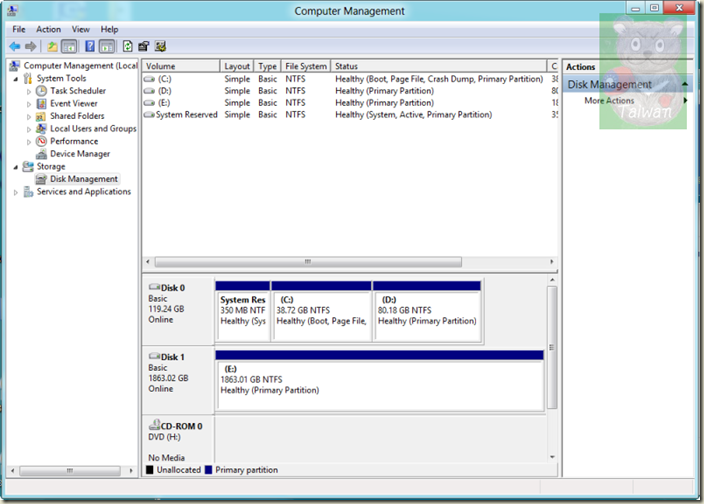Click the blue Help toolbar icon

click(x=90, y=46)
